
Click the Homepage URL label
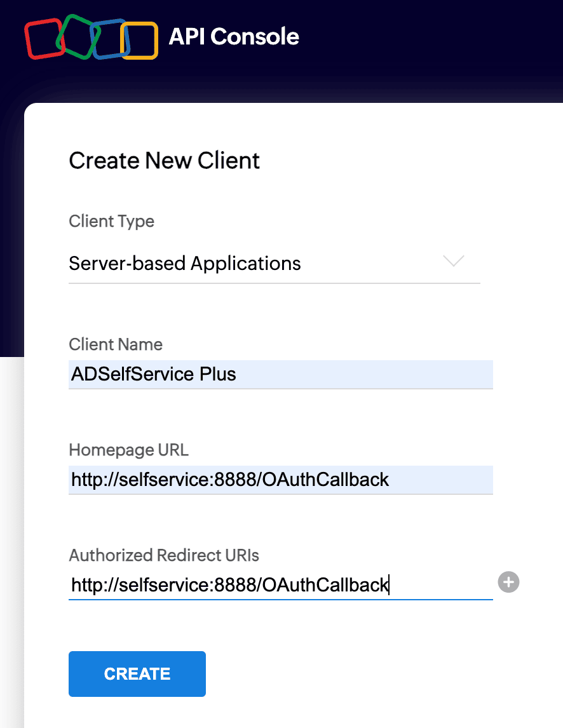[x=128, y=450]
